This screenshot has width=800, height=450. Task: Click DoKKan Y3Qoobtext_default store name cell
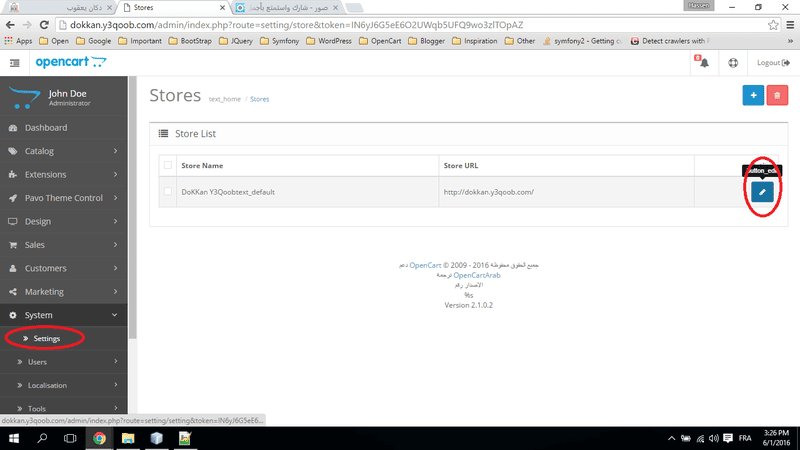[x=228, y=192]
